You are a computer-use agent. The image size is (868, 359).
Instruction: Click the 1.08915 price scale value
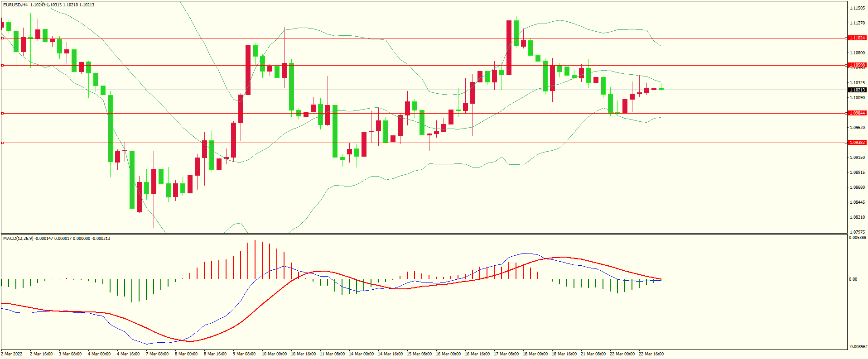pyautogui.click(x=858, y=172)
